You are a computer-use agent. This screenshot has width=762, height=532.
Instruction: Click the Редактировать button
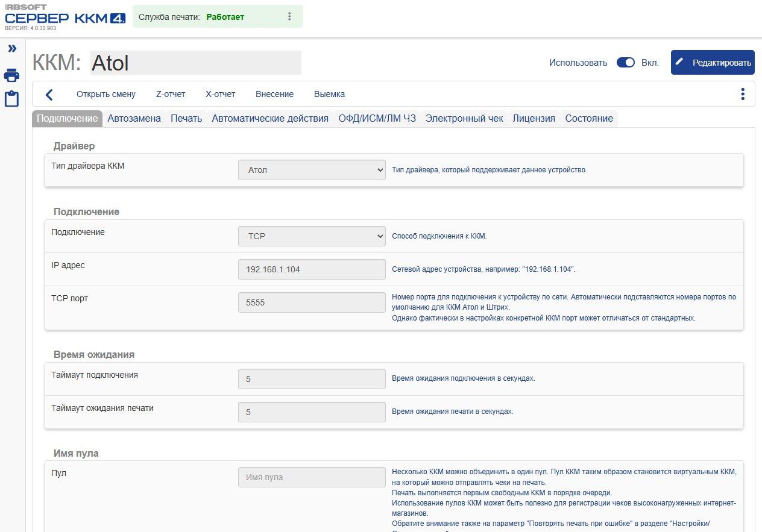pyautogui.click(x=713, y=63)
